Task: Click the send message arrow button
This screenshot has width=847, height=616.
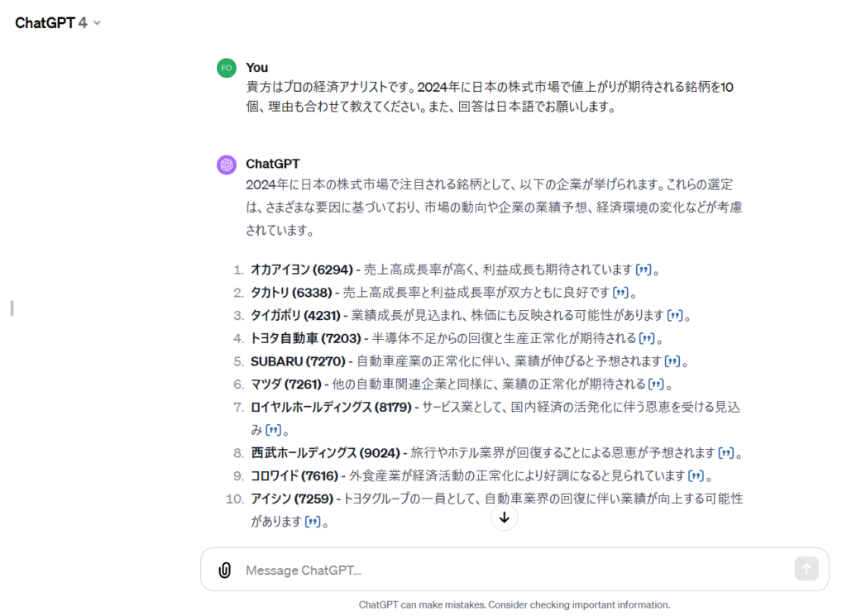Action: [x=806, y=569]
